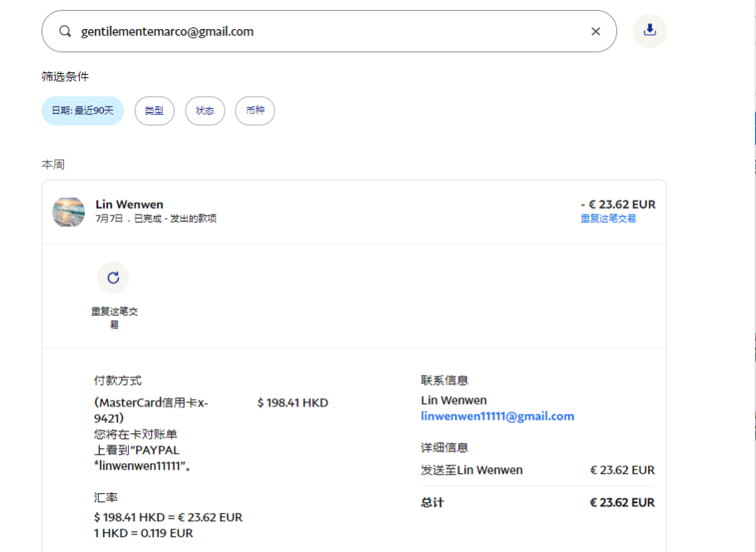Click the 发送至Lin Wenwen details row
This screenshot has height=552, width=756.
pos(472,471)
